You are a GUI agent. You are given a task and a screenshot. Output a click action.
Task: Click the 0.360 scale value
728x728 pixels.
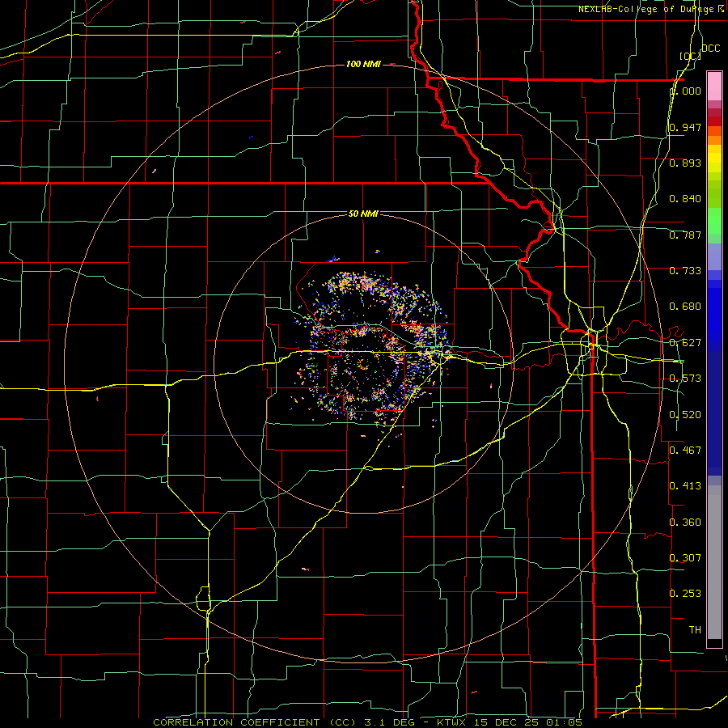[685, 523]
